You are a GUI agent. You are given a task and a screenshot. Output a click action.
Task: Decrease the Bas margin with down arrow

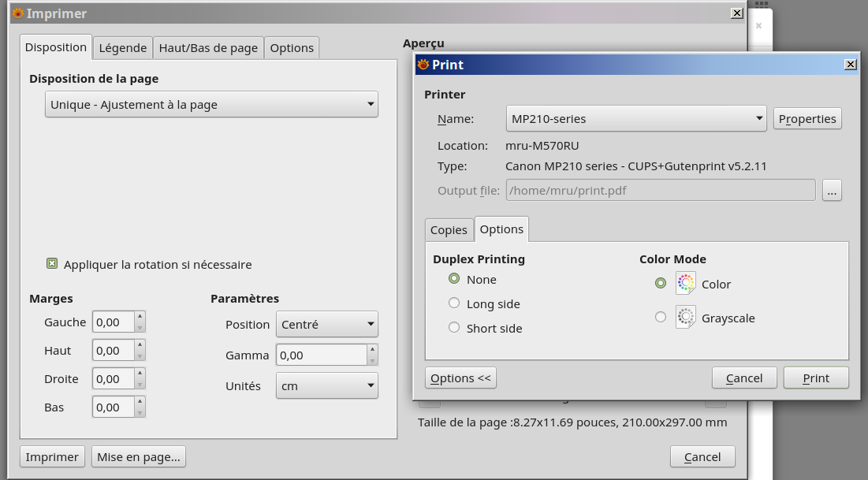click(140, 412)
